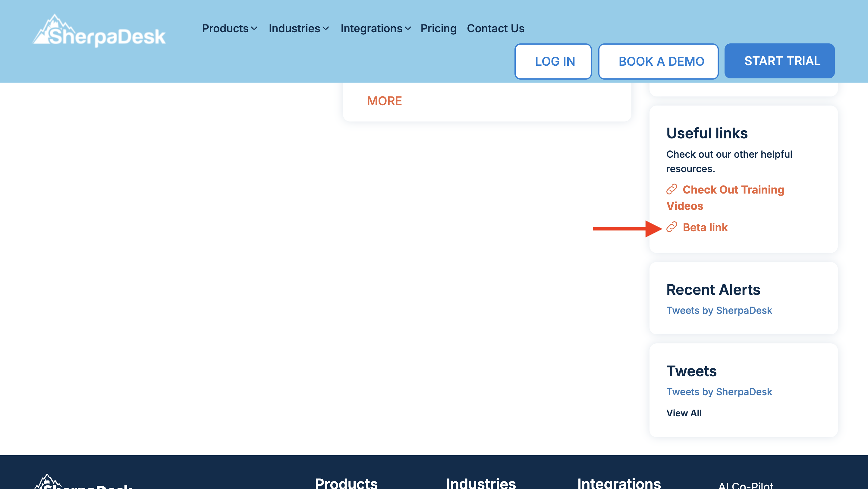This screenshot has height=489, width=868.
Task: Expand the Products dropdown chevron
Action: 254,29
